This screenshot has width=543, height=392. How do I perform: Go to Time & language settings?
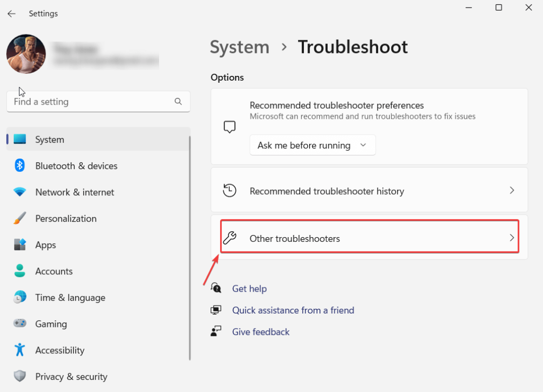(70, 298)
